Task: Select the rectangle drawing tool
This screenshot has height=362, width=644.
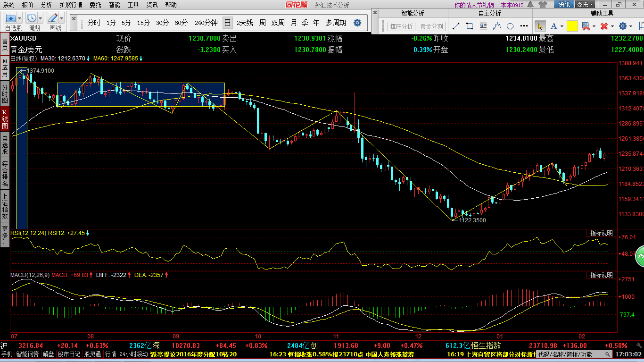Action: click(x=470, y=26)
